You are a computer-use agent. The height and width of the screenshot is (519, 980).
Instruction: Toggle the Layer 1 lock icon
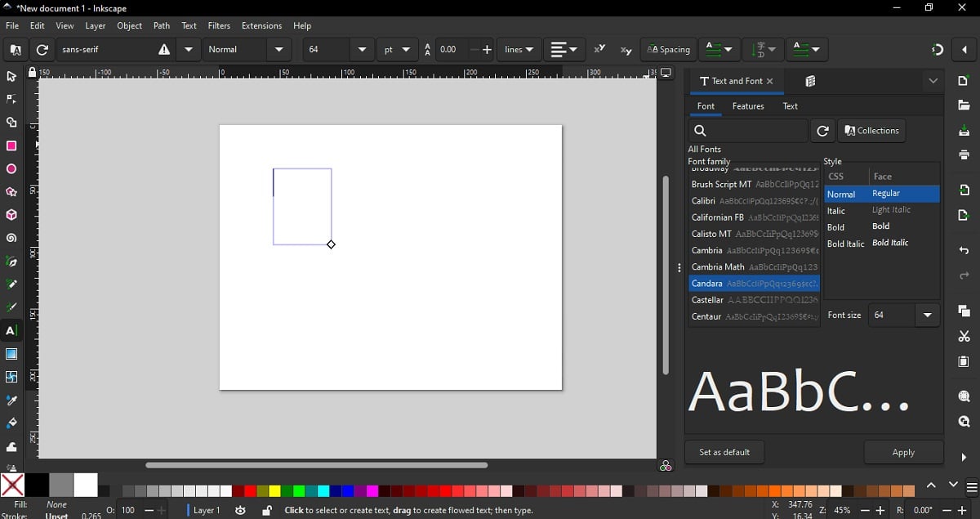[x=267, y=511]
